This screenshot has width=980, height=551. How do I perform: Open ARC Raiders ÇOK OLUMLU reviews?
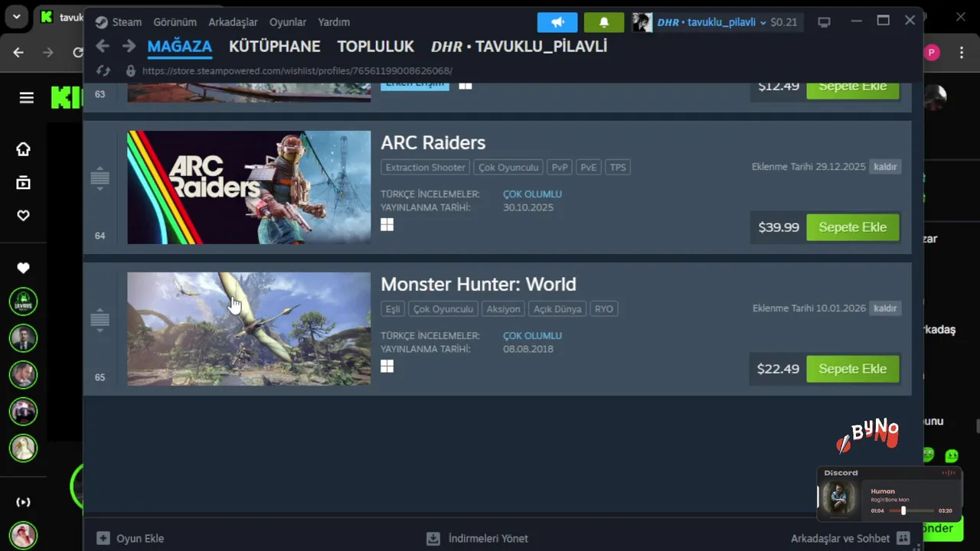tap(532, 194)
